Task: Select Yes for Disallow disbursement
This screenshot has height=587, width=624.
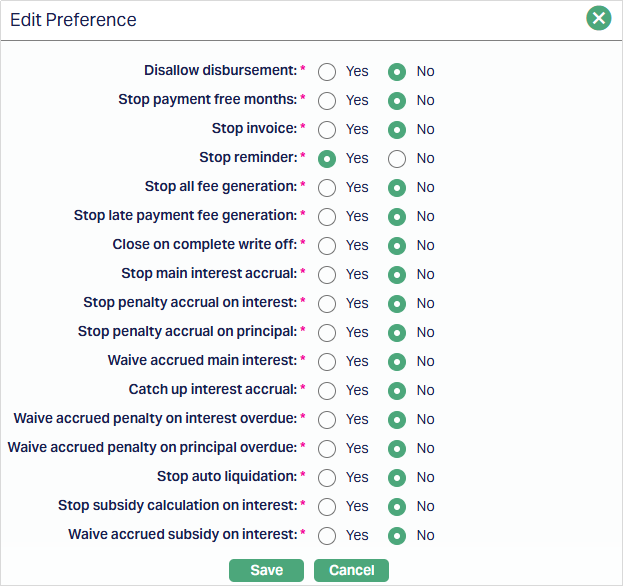Action: pyautogui.click(x=327, y=71)
